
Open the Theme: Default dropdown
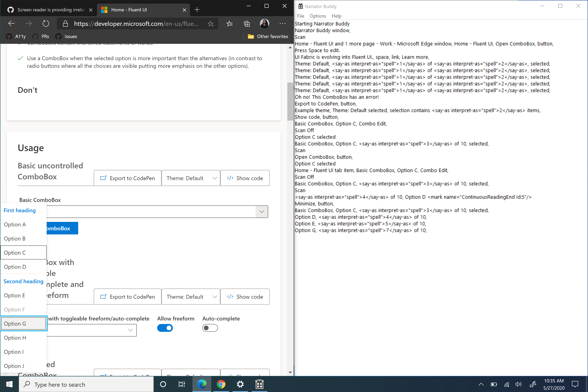(x=191, y=178)
